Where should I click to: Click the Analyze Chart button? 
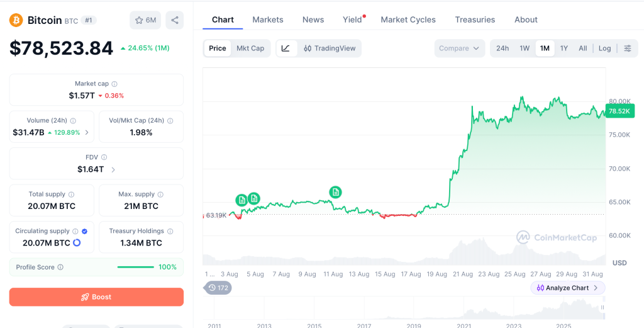coord(568,288)
